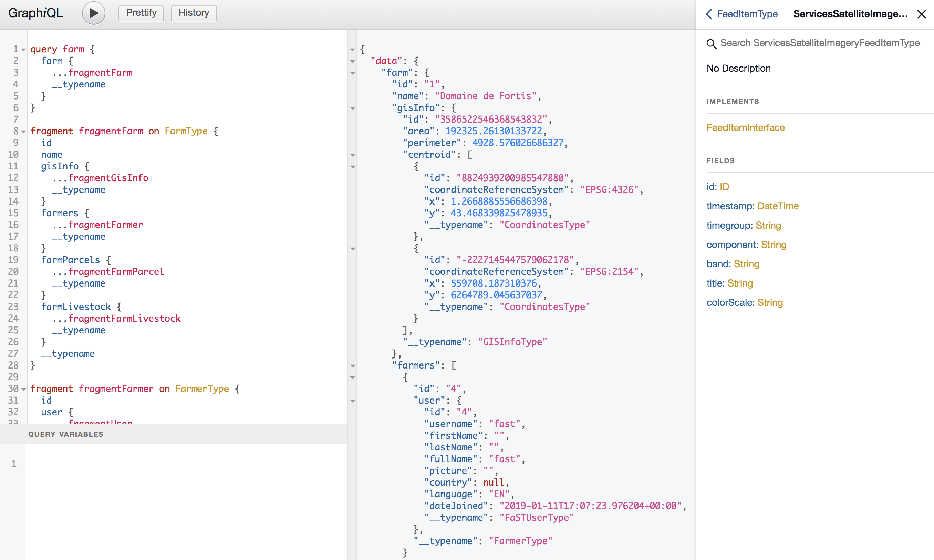934x560 pixels.
Task: Open query History
Action: [x=194, y=13]
